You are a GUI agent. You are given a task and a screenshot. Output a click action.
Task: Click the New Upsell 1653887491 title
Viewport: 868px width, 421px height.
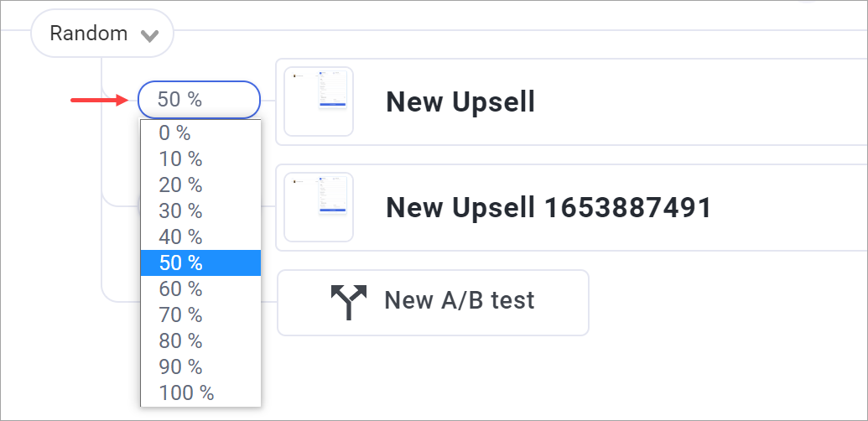coord(548,208)
